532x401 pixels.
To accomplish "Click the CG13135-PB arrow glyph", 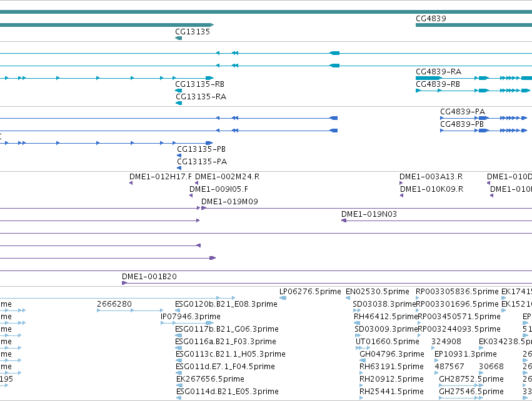I will [179, 156].
